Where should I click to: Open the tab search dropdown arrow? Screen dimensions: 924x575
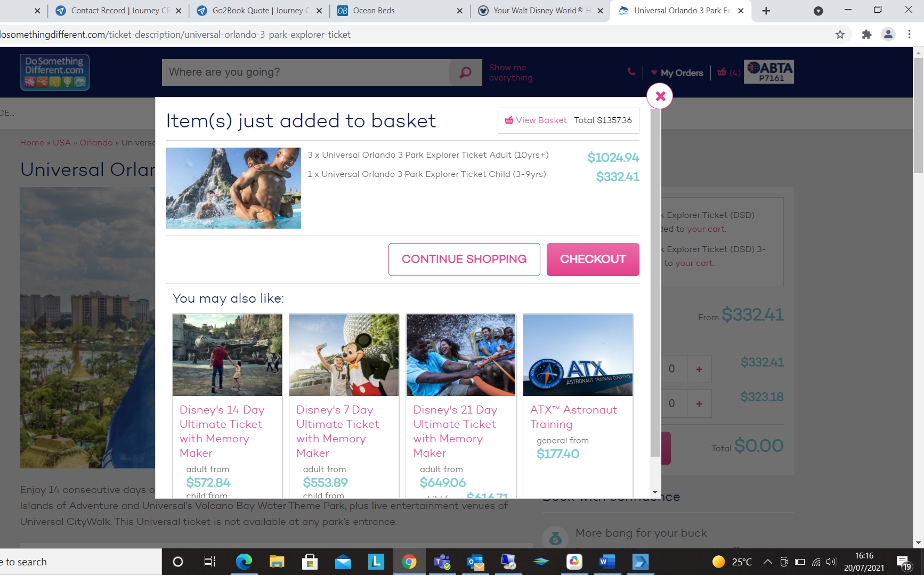point(818,11)
